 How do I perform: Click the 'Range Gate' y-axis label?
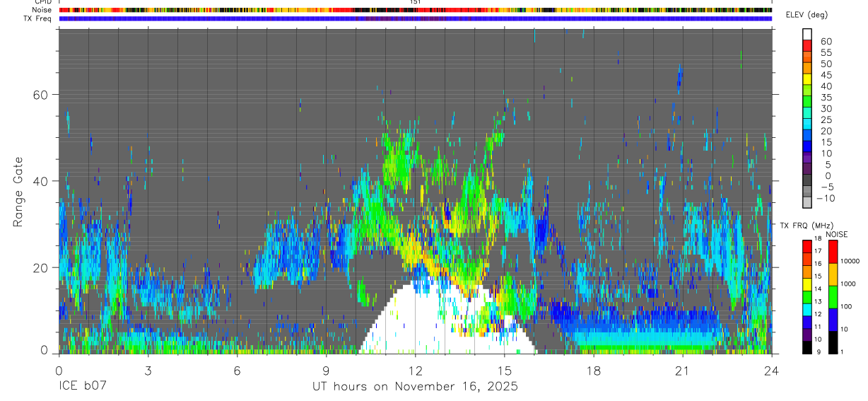tap(18, 192)
